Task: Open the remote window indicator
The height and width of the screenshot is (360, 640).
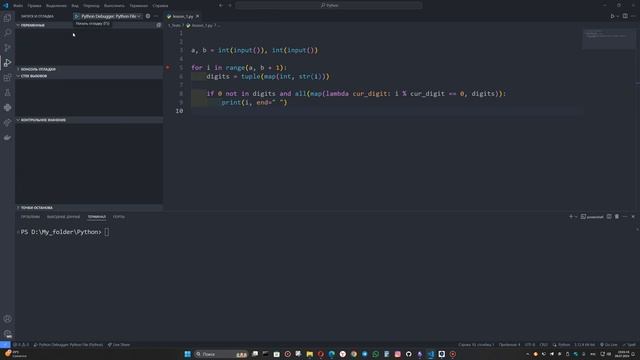Action: point(5,344)
